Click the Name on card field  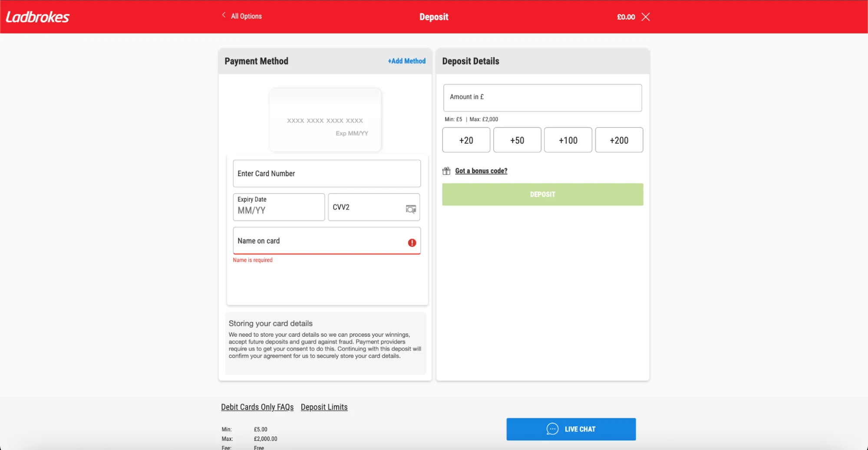pyautogui.click(x=319, y=241)
